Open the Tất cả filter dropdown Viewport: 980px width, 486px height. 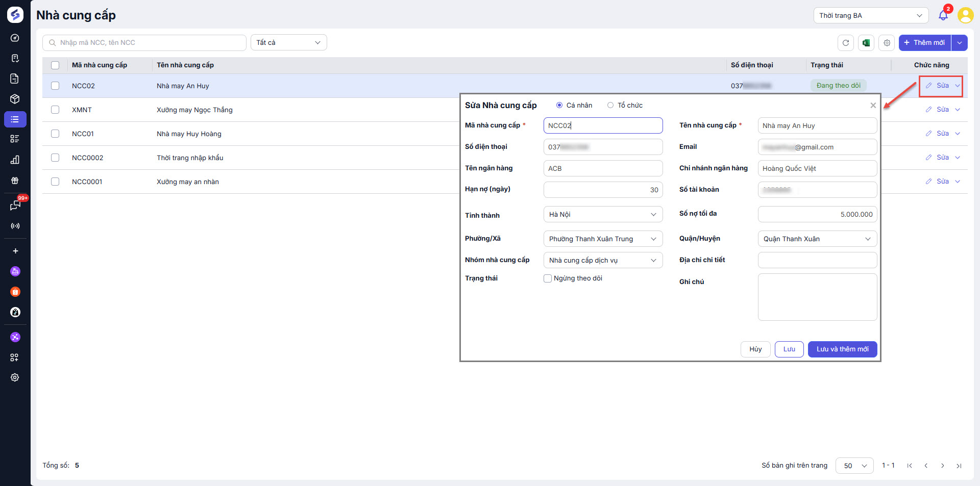pos(288,43)
